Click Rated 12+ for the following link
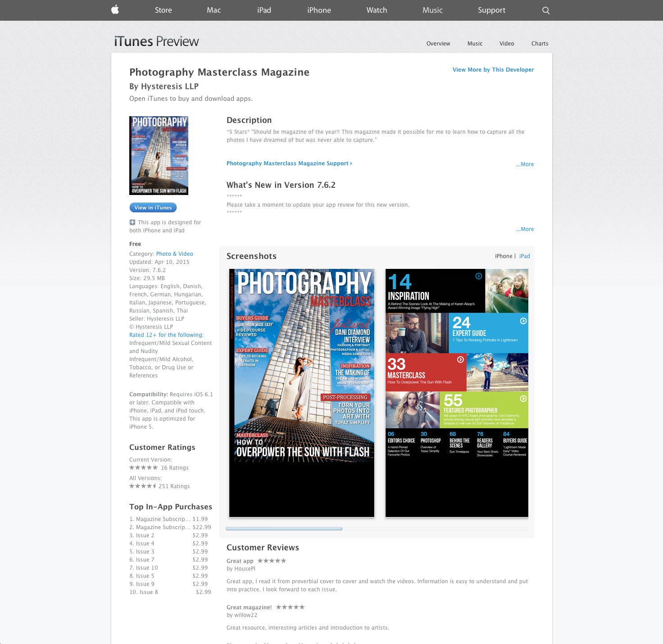663x644 pixels. tap(166, 335)
